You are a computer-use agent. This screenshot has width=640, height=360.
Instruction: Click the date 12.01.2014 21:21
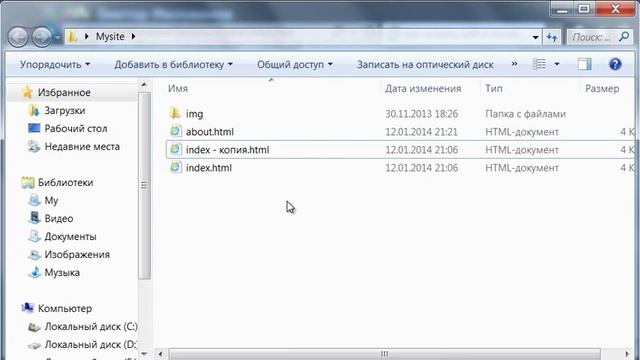422,131
